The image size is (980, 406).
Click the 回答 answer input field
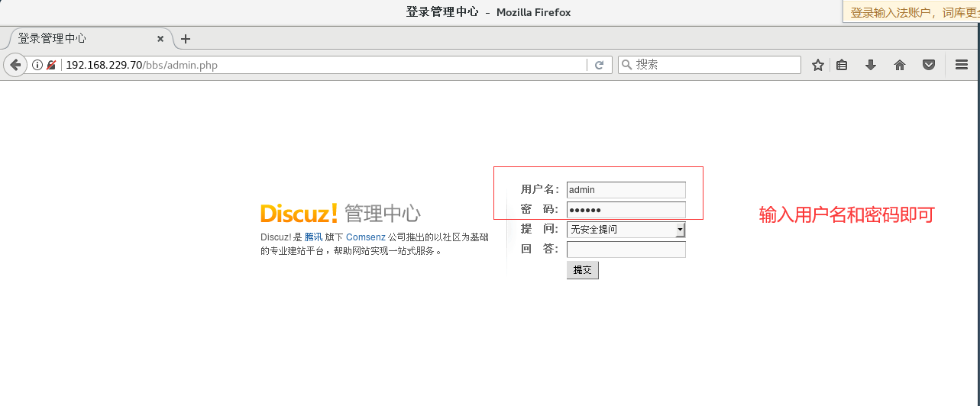[626, 250]
